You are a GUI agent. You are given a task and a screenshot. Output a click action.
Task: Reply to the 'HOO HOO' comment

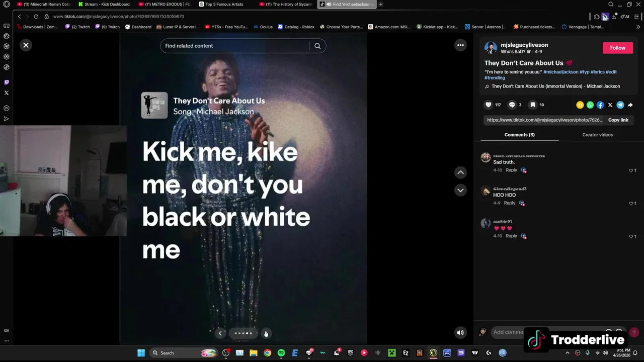click(x=509, y=203)
